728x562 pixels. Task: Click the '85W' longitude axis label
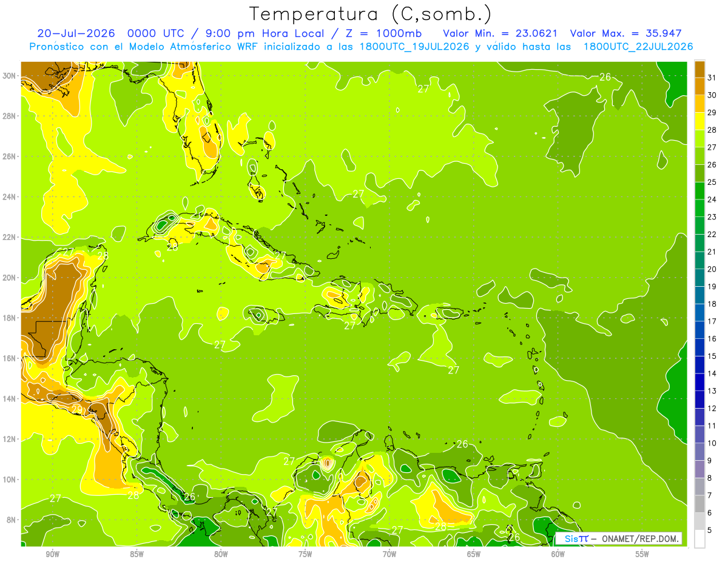tap(136, 555)
